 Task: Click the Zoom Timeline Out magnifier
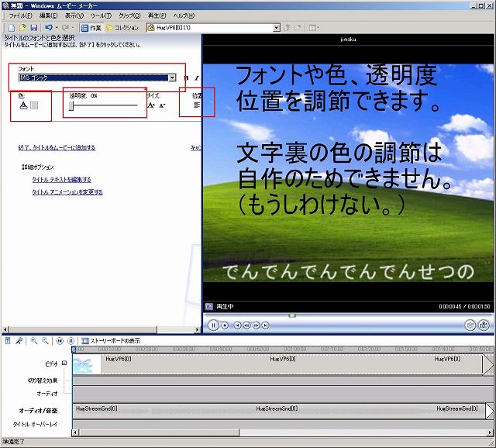pyautogui.click(x=45, y=341)
